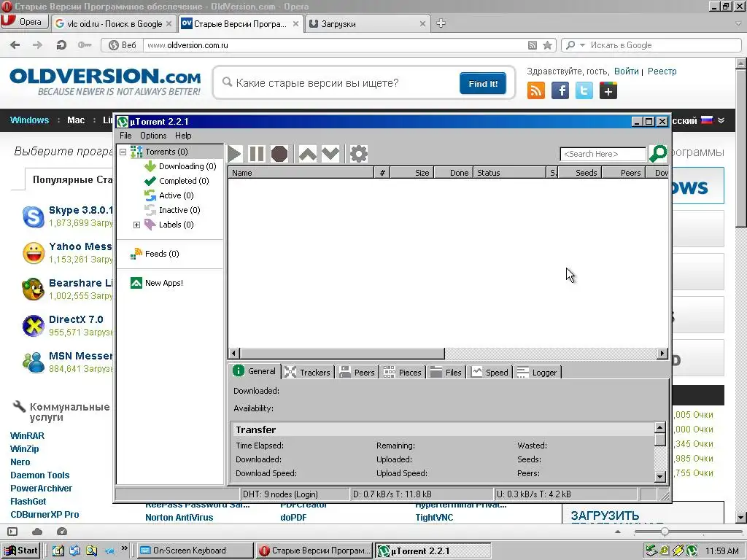Screen dimensions: 747x560
Task: Collapse the Torrents tree node
Action: tap(123, 152)
